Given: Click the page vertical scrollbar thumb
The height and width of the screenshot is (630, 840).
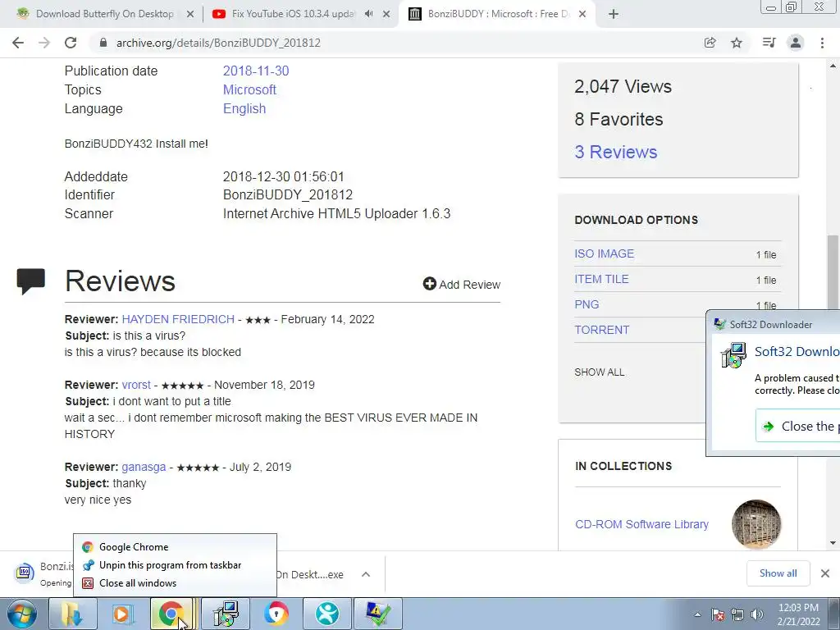Looking at the screenshot, I should [x=833, y=272].
